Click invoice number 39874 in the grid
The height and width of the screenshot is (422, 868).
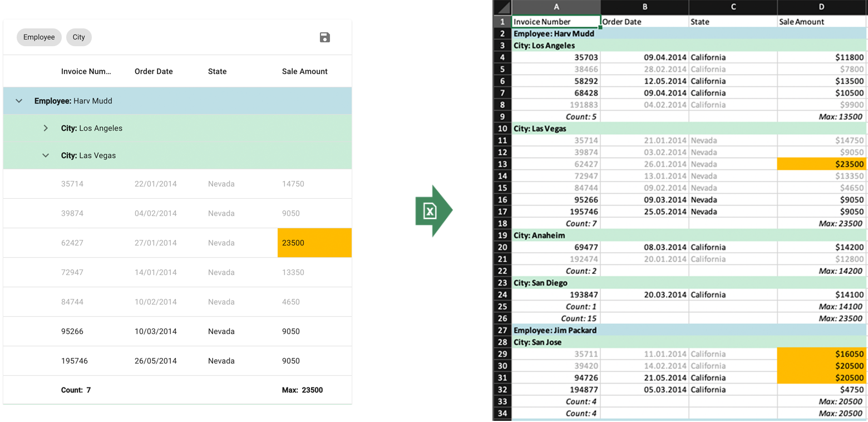tap(72, 213)
